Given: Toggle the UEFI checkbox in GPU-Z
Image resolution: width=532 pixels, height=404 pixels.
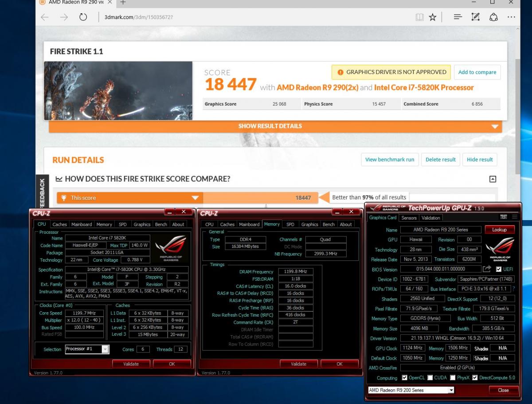Looking at the screenshot, I should (499, 269).
